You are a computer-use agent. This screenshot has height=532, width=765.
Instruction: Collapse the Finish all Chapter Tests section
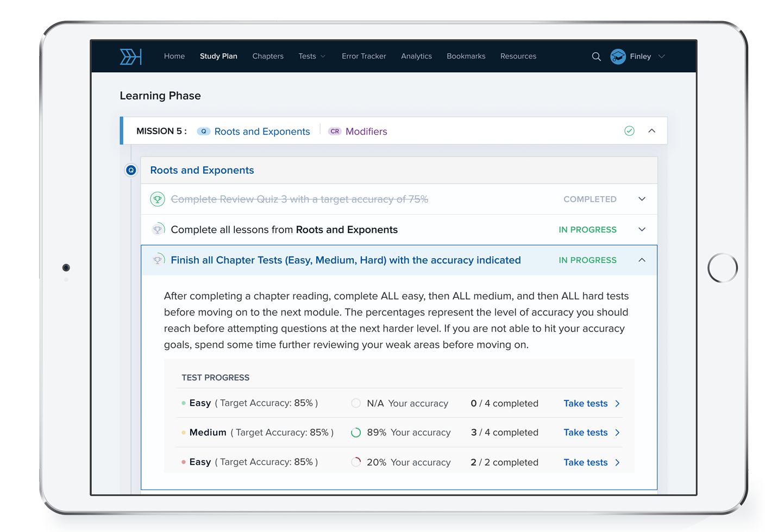point(642,260)
